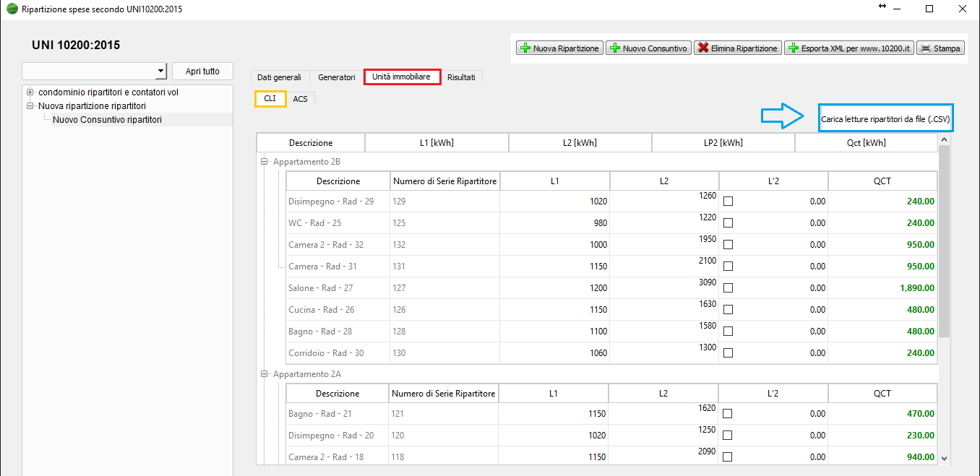Open the Generatori tab
The width and height of the screenshot is (980, 476).
click(x=337, y=77)
